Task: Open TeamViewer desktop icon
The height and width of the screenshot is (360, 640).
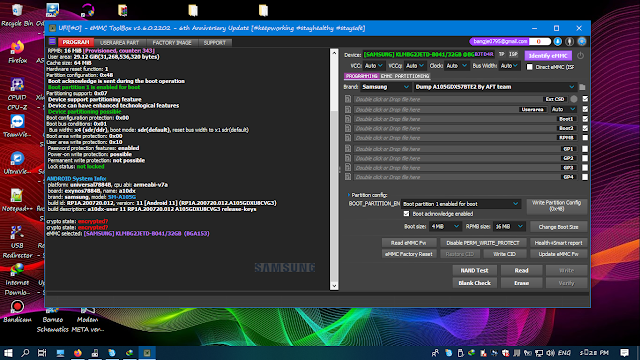Action: pos(17,126)
